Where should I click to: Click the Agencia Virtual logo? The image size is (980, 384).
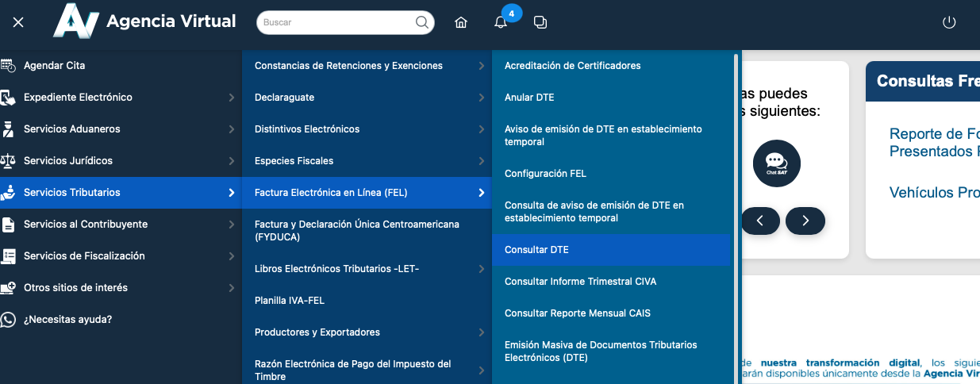point(145,21)
